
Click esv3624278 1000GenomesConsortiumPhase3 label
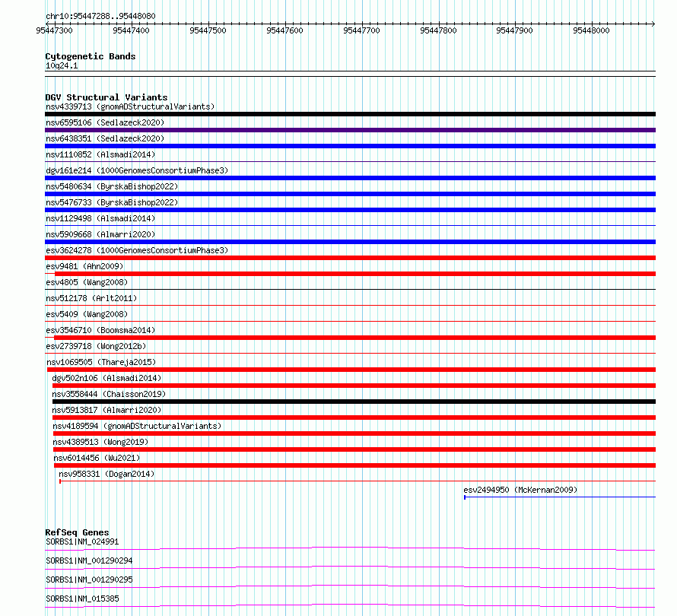click(137, 250)
